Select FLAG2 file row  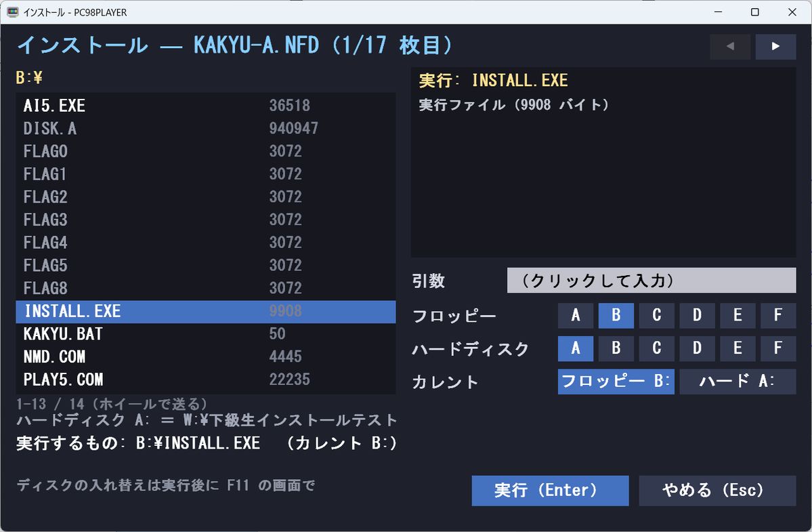point(206,197)
